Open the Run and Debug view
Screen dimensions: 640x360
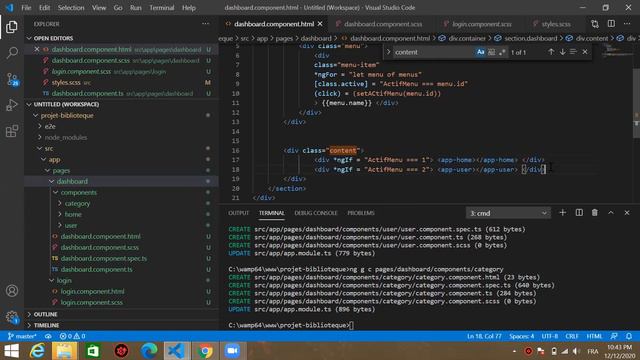click(x=12, y=105)
